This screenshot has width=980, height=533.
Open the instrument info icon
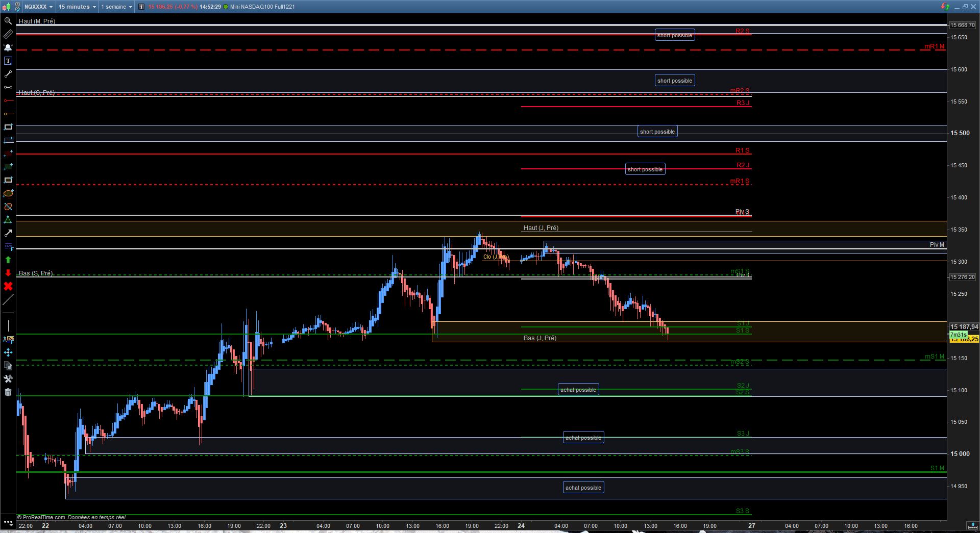[141, 7]
